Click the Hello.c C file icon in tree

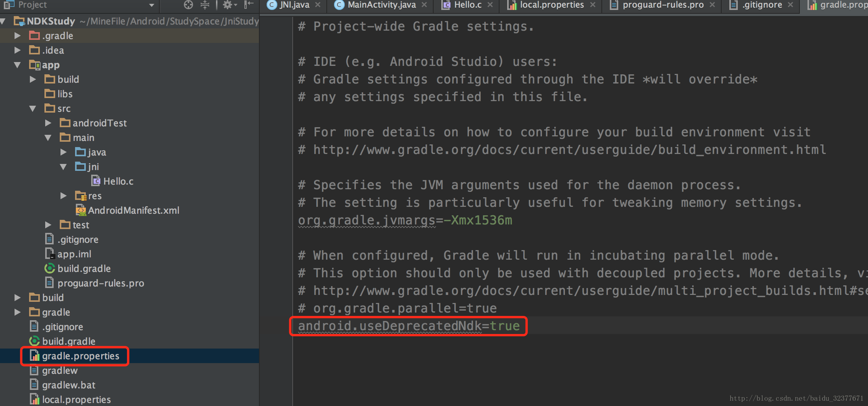coord(96,181)
